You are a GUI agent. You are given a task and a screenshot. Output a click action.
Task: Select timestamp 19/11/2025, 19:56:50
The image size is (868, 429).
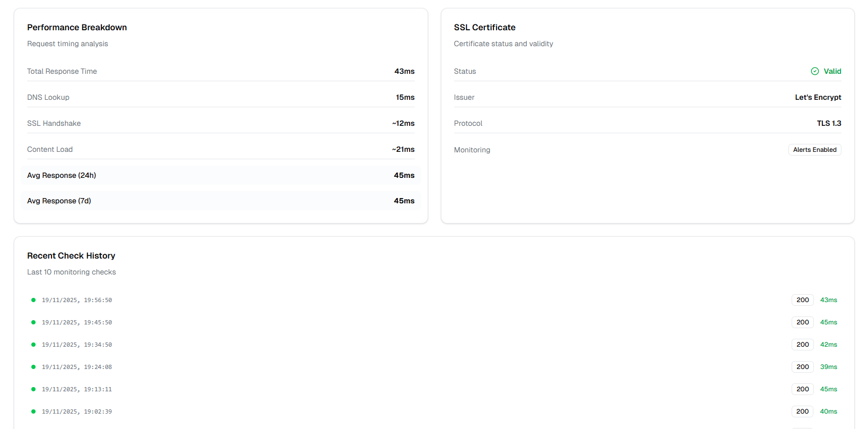(x=77, y=300)
